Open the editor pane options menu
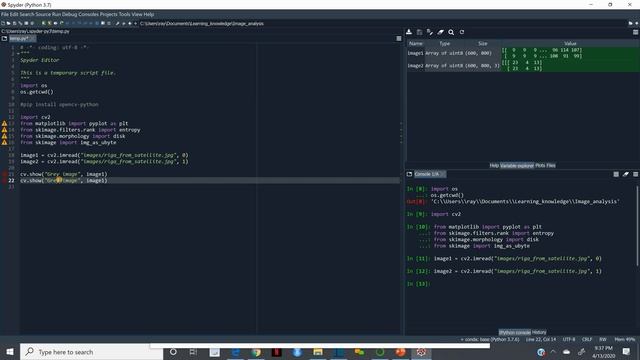Screen dimensions: 640x360 click(399, 38)
